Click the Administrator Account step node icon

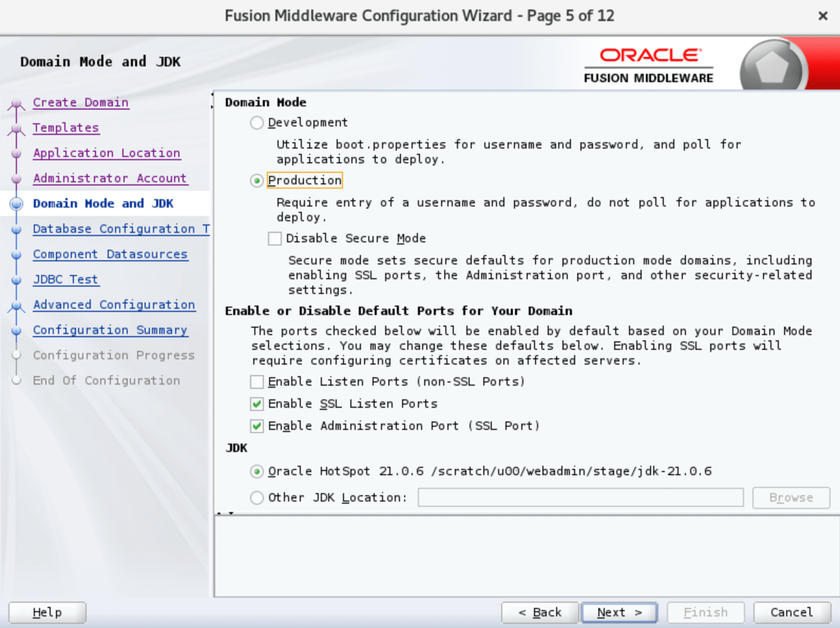(x=16, y=179)
